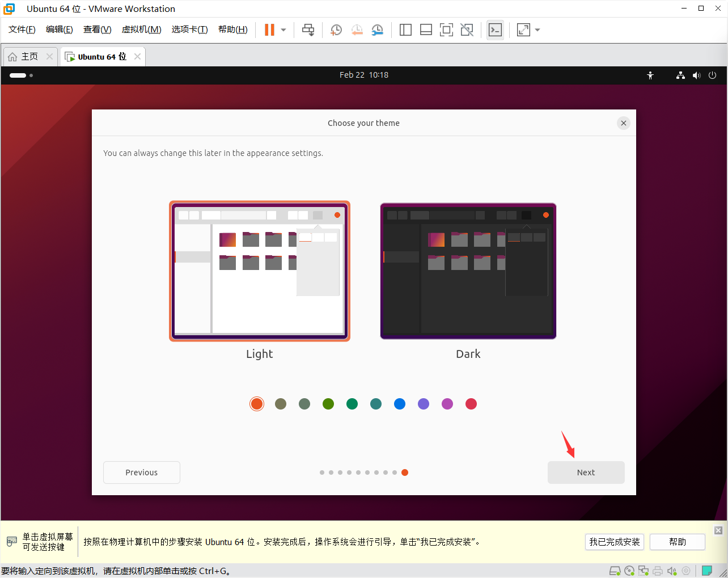This screenshot has height=578, width=728.
Task: Select the Dark theme preview
Action: (x=468, y=271)
